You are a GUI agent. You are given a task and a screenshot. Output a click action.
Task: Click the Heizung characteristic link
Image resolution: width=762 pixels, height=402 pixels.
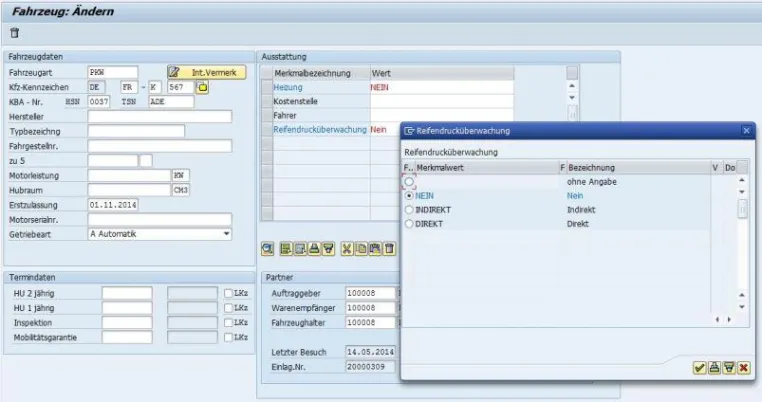[x=288, y=87]
